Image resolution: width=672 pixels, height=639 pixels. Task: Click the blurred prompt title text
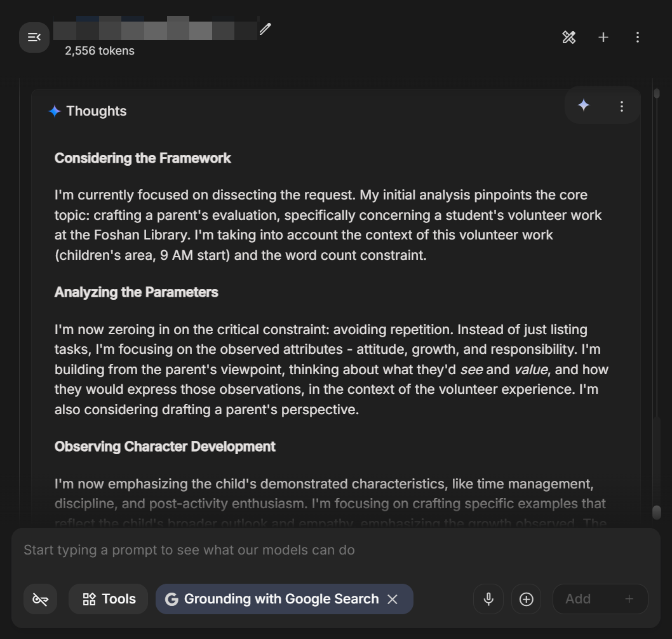pyautogui.click(x=156, y=29)
